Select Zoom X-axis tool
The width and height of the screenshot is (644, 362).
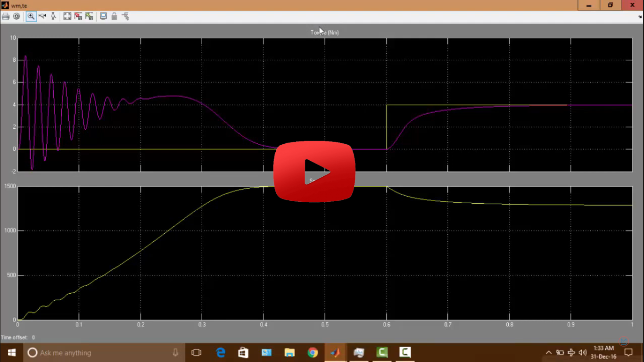(x=42, y=16)
